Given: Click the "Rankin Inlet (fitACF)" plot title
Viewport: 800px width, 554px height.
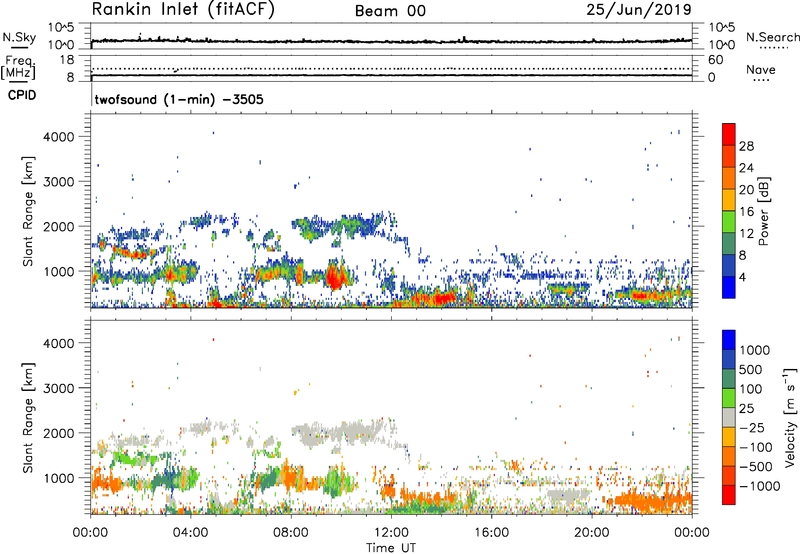Looking at the screenshot, I should pos(183,9).
